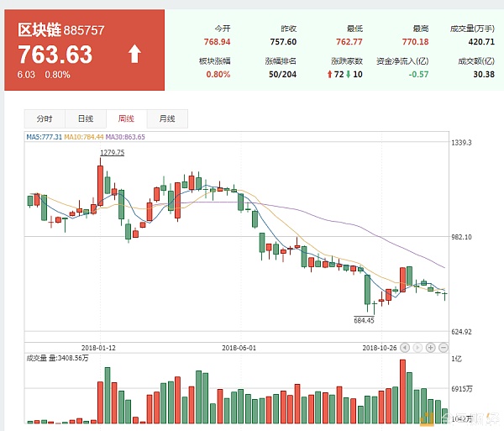Click the price change value 6.03

pos(26,75)
